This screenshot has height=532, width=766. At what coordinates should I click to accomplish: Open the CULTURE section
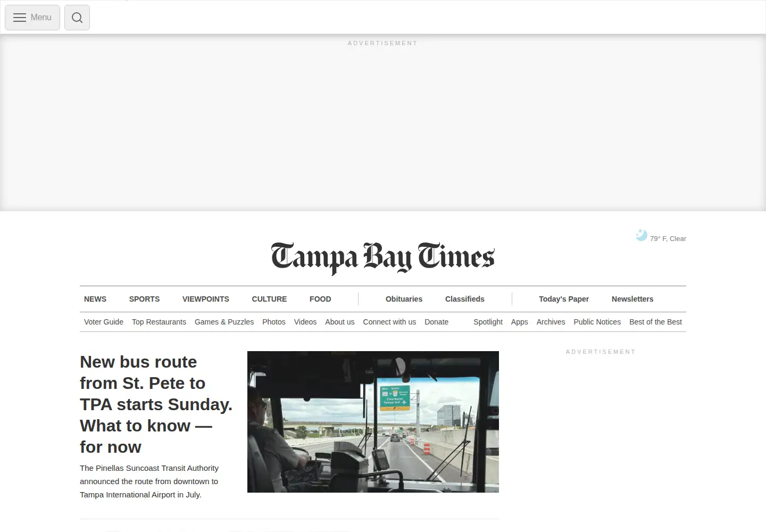269,299
